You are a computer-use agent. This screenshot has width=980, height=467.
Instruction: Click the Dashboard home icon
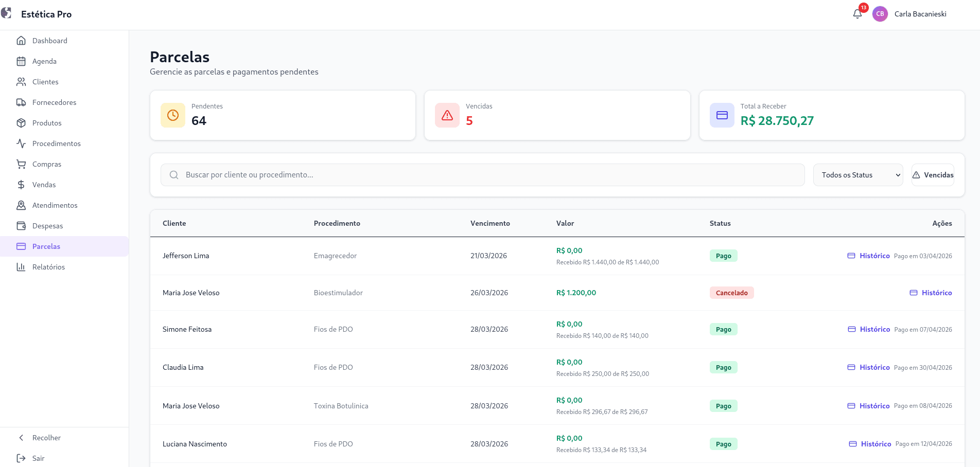pyautogui.click(x=21, y=41)
